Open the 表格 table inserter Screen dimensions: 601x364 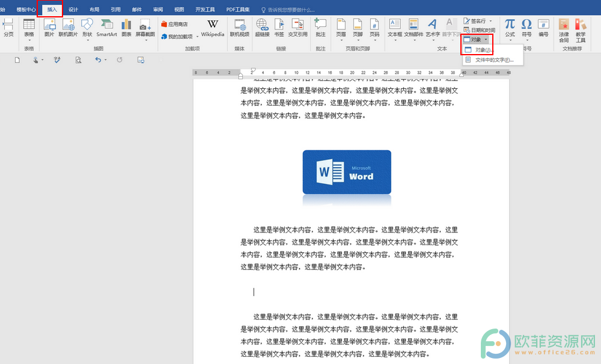pos(29,29)
